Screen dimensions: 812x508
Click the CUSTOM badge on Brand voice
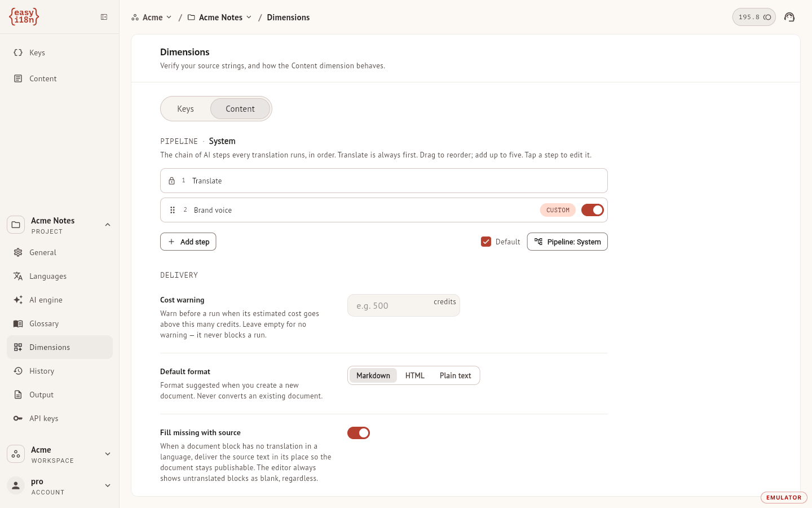pos(558,210)
